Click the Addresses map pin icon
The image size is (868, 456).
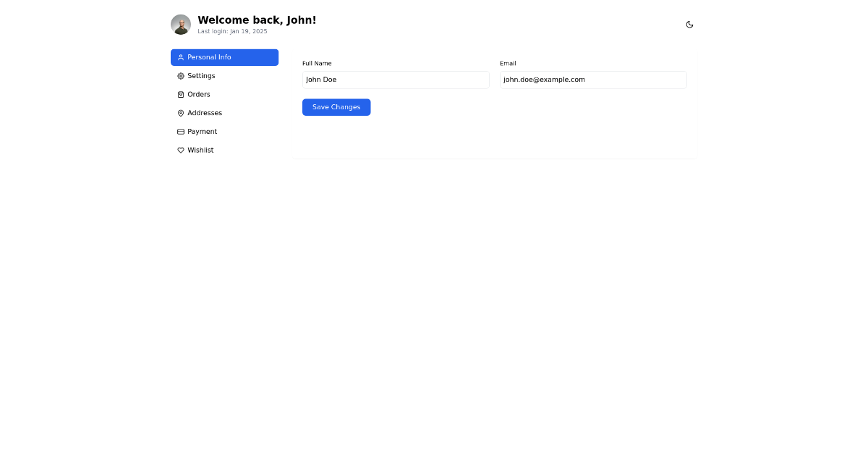point(180,113)
